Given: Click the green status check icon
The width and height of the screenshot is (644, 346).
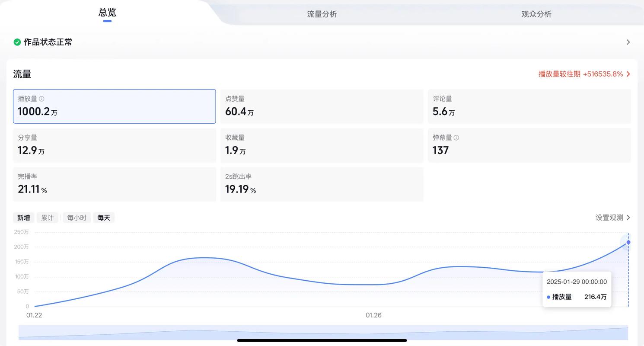Looking at the screenshot, I should click(x=17, y=42).
